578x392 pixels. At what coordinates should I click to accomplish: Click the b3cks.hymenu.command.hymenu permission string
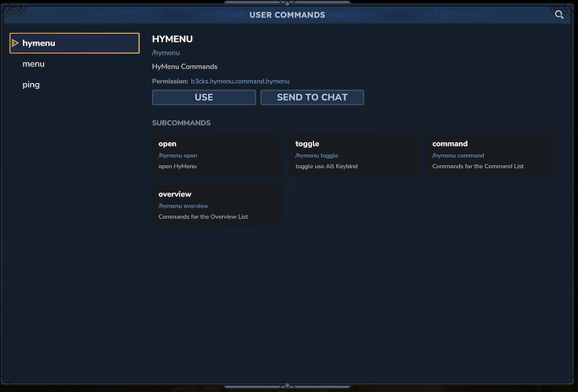[240, 81]
